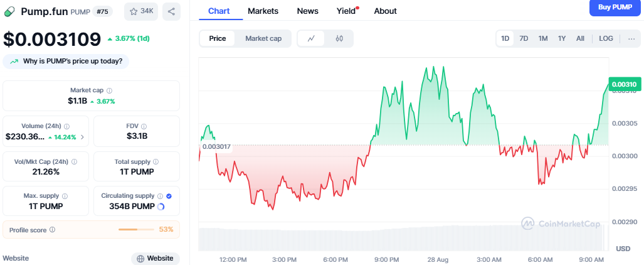Click the Profile score info icon
Image resolution: width=644 pixels, height=265 pixels.
[x=52, y=230]
